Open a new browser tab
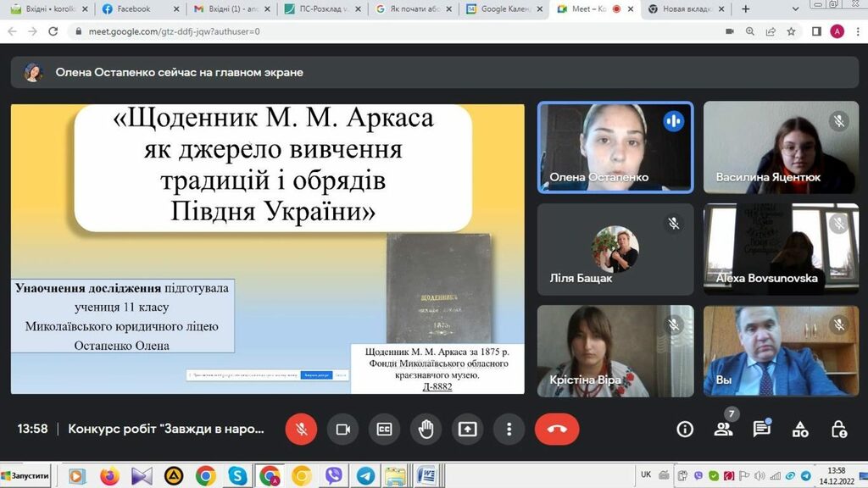The width and height of the screenshot is (868, 488). [746, 8]
